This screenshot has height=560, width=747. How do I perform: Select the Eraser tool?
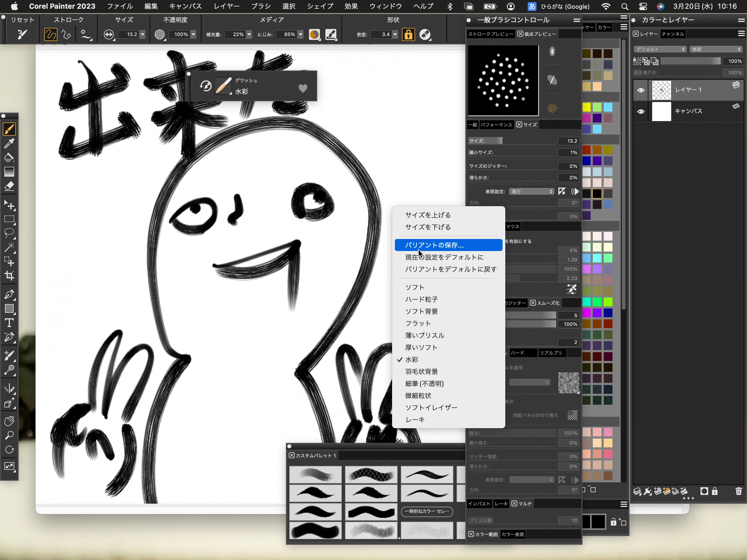click(x=9, y=186)
